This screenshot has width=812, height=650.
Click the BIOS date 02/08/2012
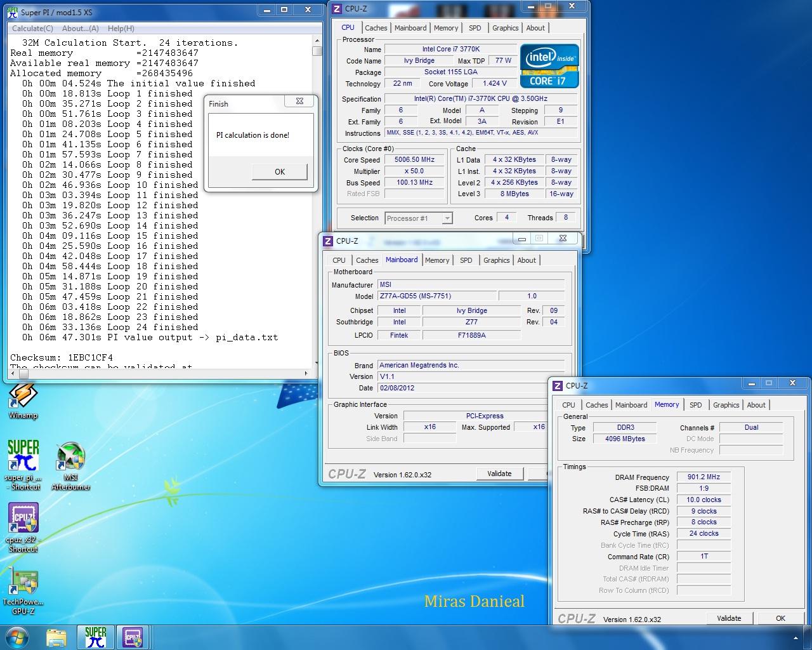click(471, 388)
